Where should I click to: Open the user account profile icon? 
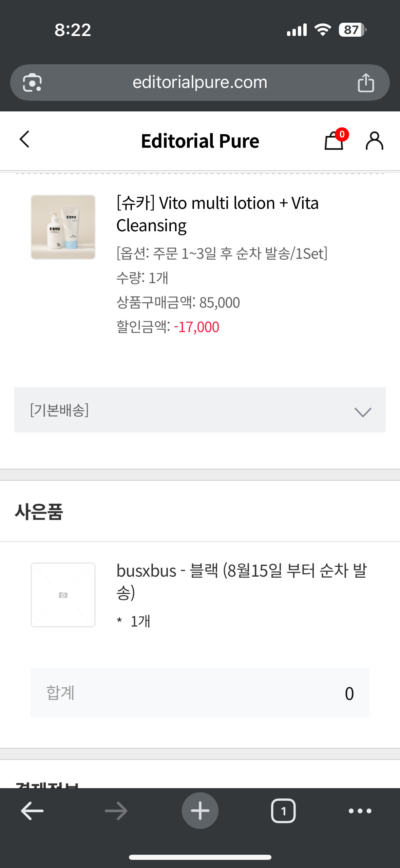point(374,141)
